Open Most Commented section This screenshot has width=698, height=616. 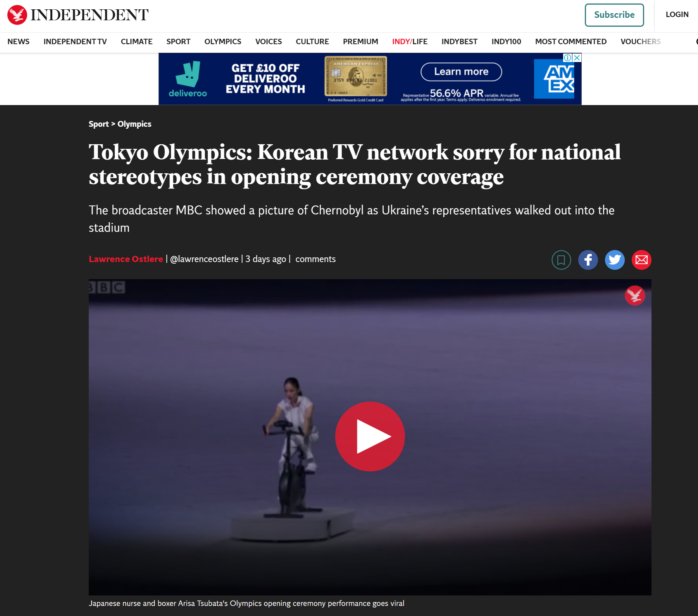point(570,41)
